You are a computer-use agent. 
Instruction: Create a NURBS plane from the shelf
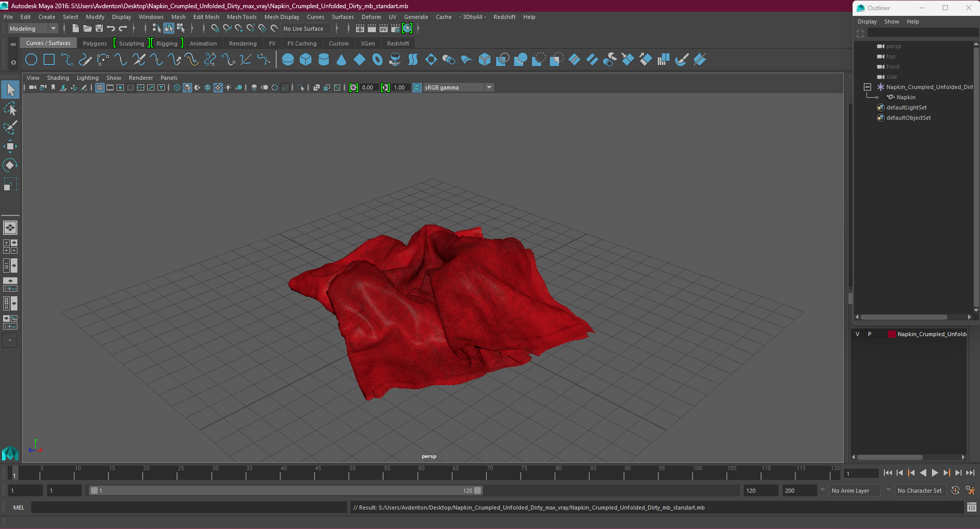(x=360, y=60)
